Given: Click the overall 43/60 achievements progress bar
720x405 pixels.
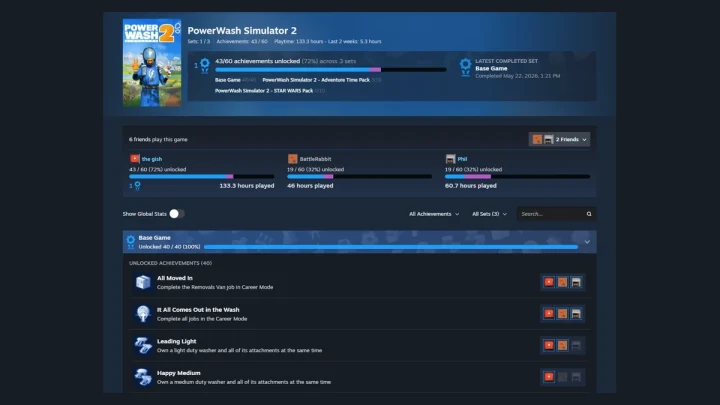Looking at the screenshot, I should tap(331, 70).
